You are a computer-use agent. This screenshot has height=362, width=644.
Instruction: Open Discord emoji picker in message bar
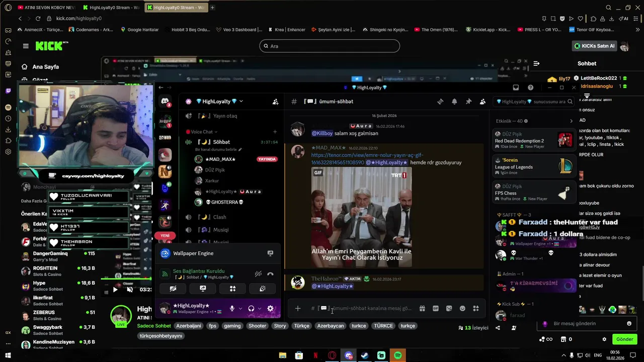coord(462,308)
